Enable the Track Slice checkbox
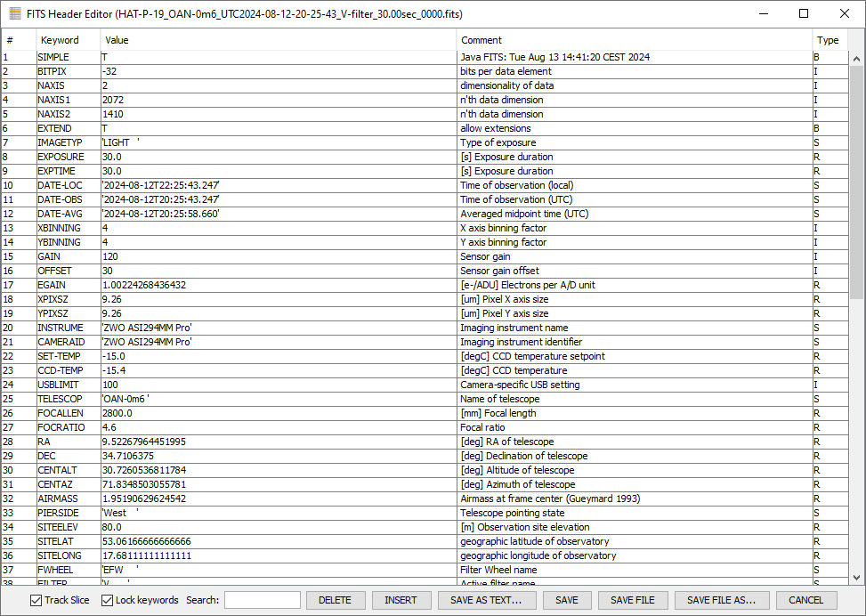866x616 pixels. [x=36, y=600]
